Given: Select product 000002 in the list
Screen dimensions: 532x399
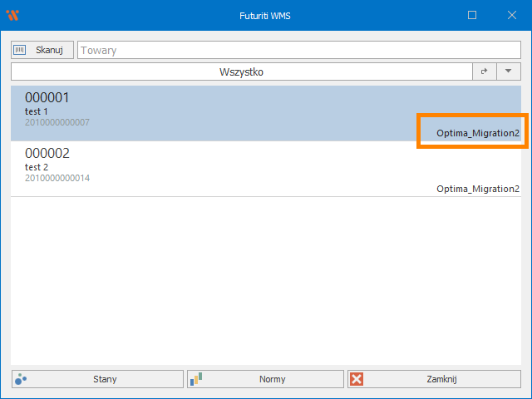Looking at the screenshot, I should coord(47,154).
